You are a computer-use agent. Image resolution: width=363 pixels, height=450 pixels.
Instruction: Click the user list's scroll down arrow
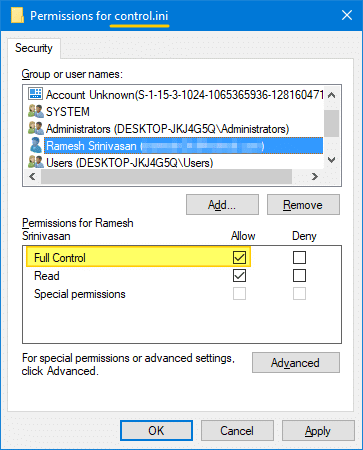click(331, 160)
